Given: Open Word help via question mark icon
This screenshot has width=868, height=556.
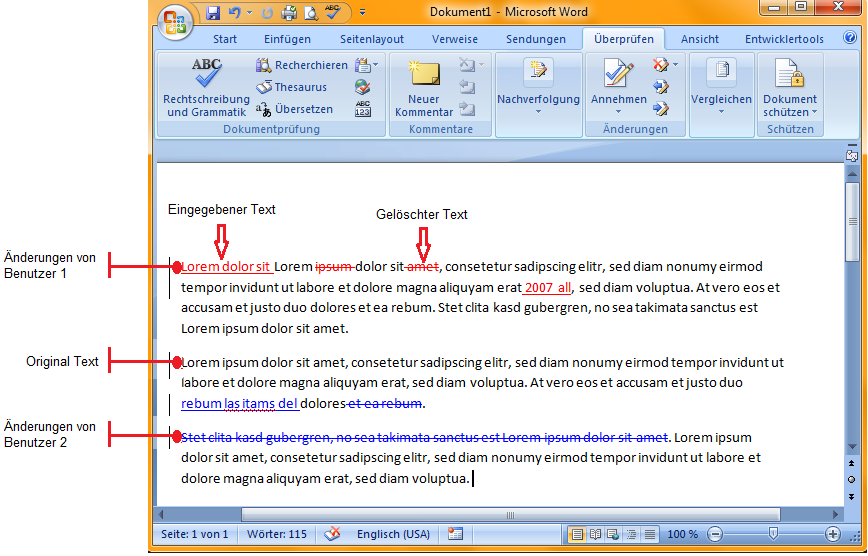Looking at the screenshot, I should coord(850,38).
